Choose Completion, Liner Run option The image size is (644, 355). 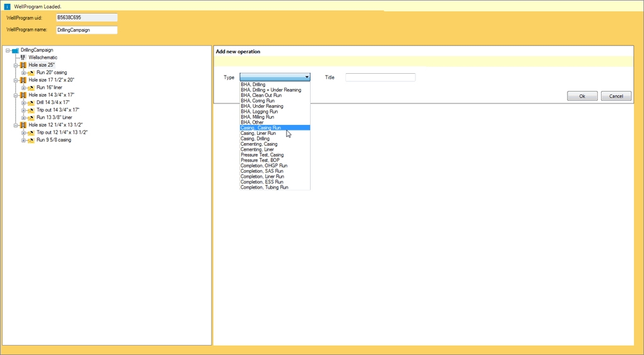pyautogui.click(x=275, y=177)
